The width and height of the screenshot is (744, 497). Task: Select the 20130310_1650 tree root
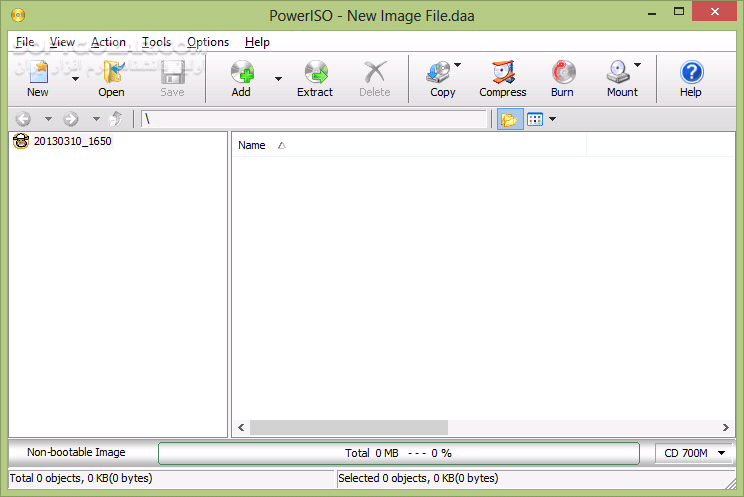[x=73, y=141]
